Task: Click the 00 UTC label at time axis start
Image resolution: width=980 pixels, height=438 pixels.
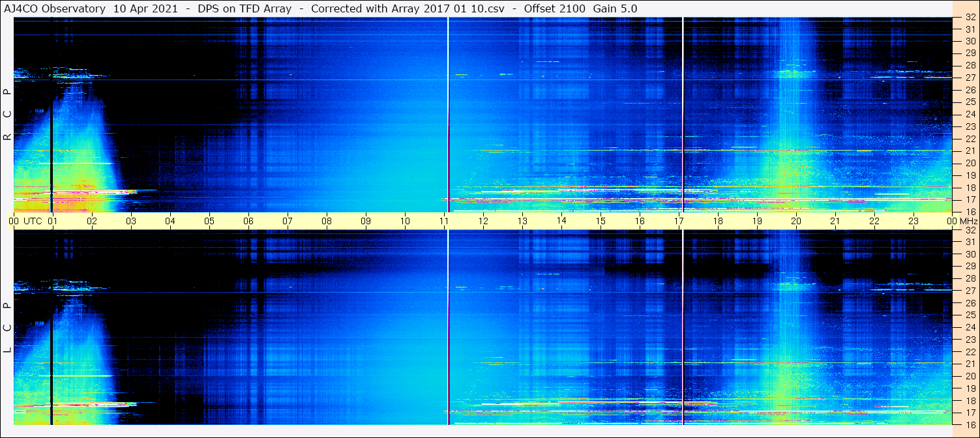Action: point(25,221)
